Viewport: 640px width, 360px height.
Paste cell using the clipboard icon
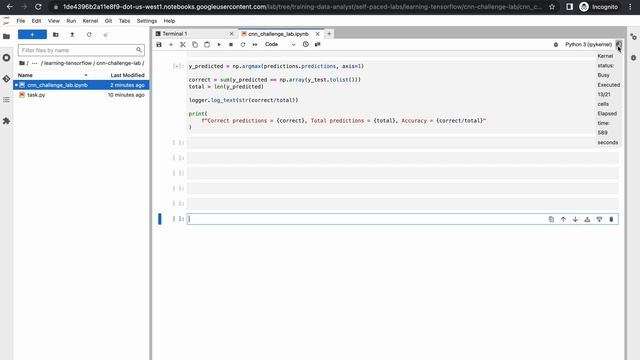click(207, 44)
